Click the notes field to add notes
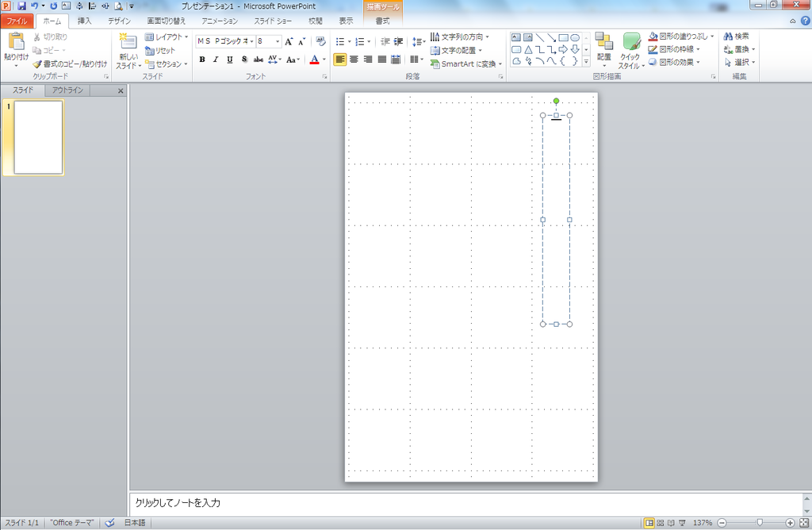Image resolution: width=812 pixels, height=530 pixels. click(x=466, y=502)
